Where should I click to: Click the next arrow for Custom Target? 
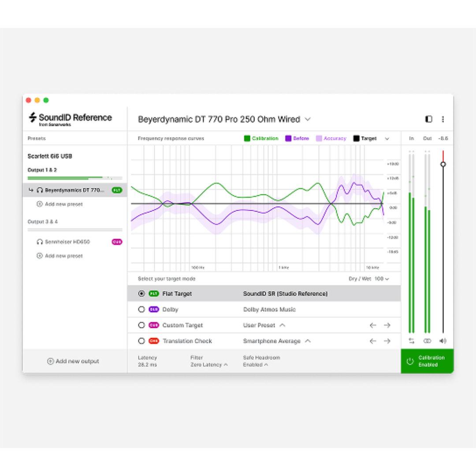pos(387,325)
